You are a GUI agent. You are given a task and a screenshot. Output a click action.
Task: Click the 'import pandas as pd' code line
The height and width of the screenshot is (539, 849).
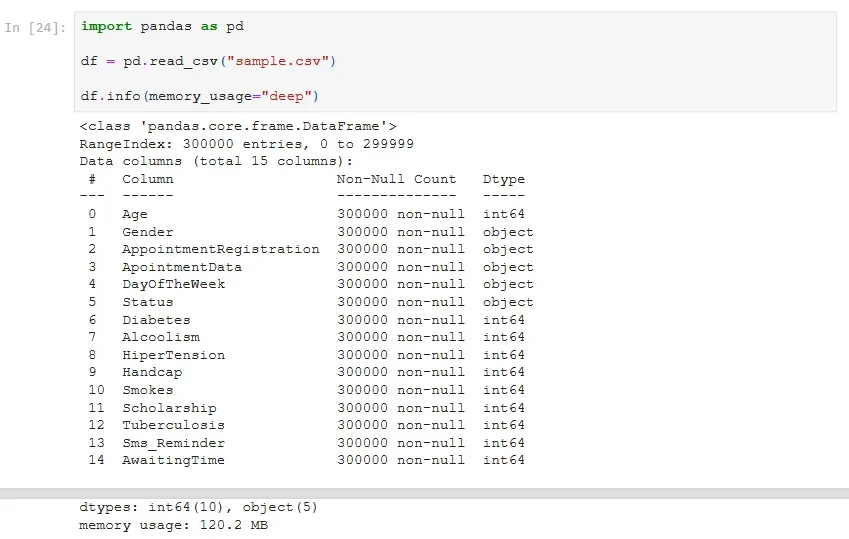(x=162, y=26)
